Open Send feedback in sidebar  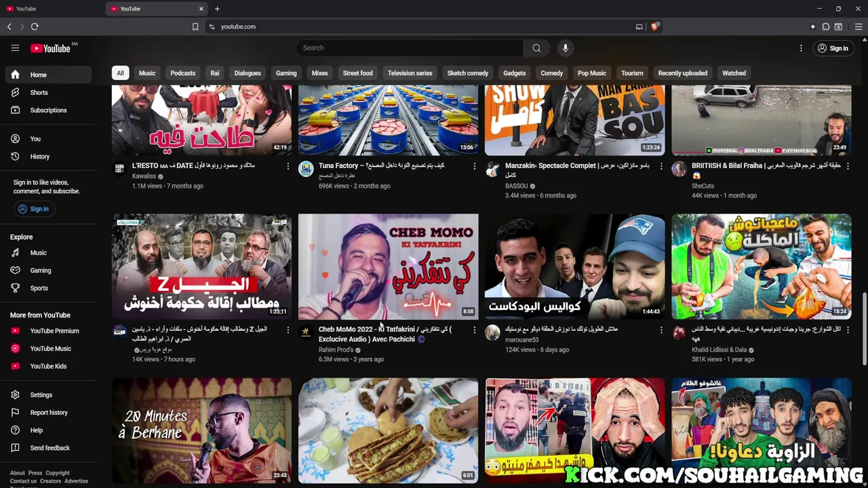(x=48, y=447)
